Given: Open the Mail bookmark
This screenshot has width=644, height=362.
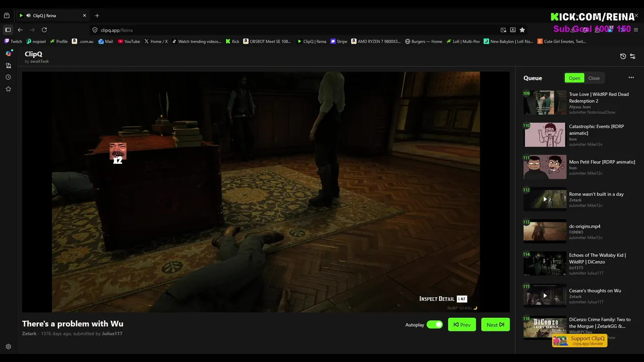Looking at the screenshot, I should coord(106,41).
